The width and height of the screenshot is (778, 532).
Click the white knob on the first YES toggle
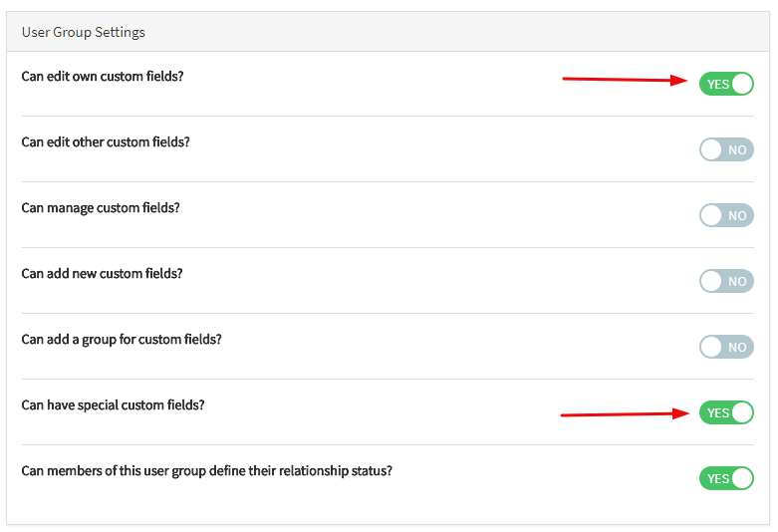coord(741,84)
